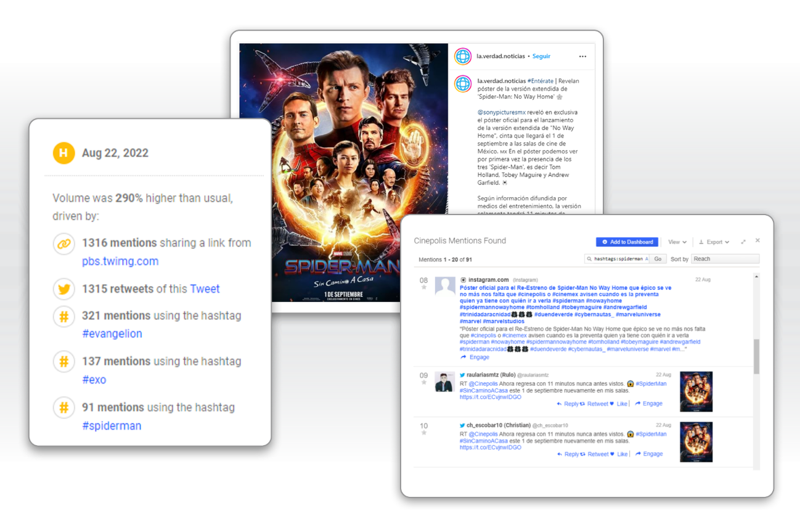Screen dimensions: 800x532
Task: Open t.co link in raulariasmtz tweet
Action: point(491,397)
